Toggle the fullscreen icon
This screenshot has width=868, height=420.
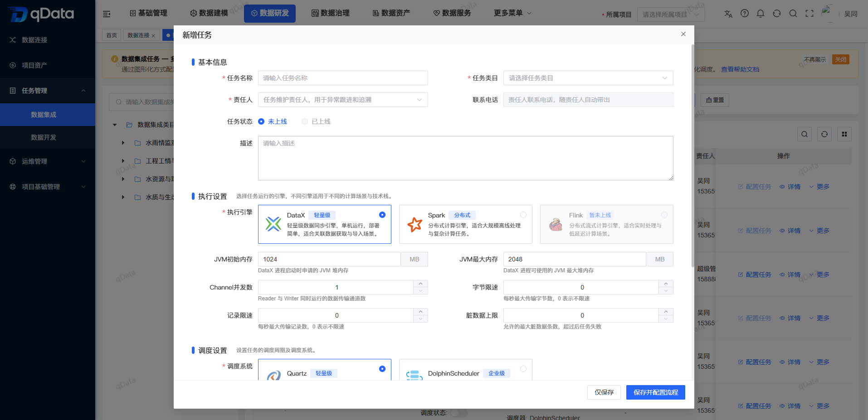(x=809, y=14)
